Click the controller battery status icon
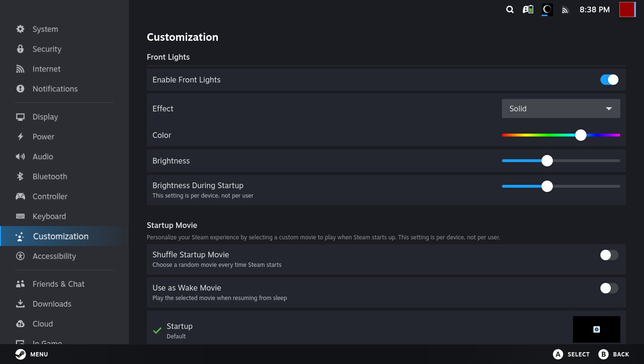This screenshot has width=644, height=364. click(x=528, y=9)
